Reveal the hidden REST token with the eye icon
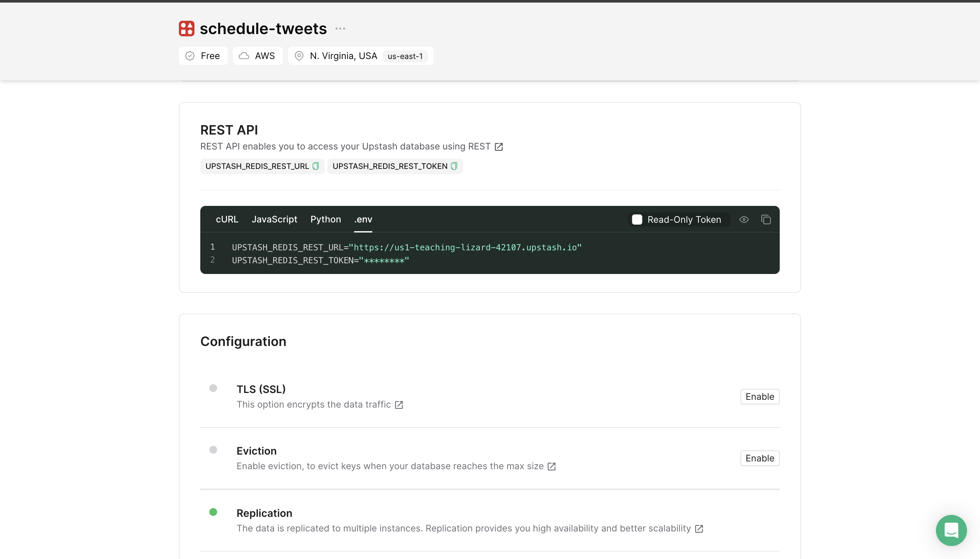Screen dimensions: 980x559 (744, 219)
